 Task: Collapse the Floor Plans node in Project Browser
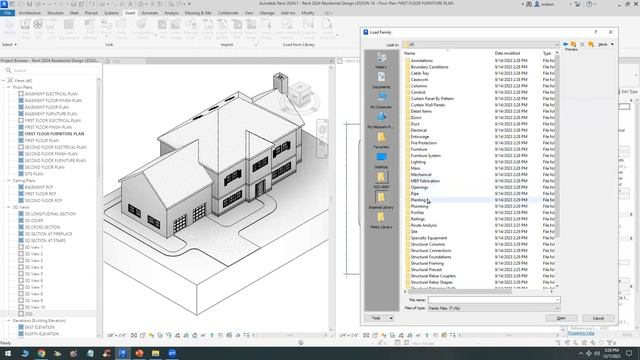[x=9, y=87]
